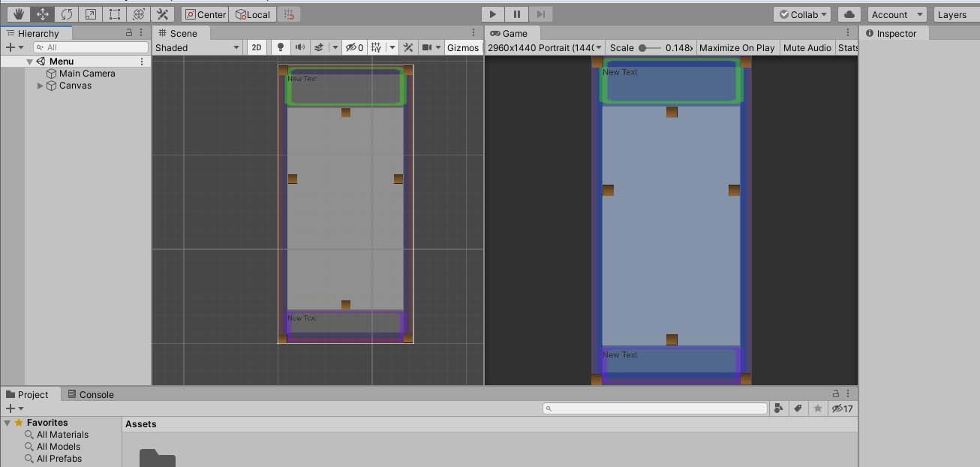Open Scene view options menu

click(x=473, y=33)
